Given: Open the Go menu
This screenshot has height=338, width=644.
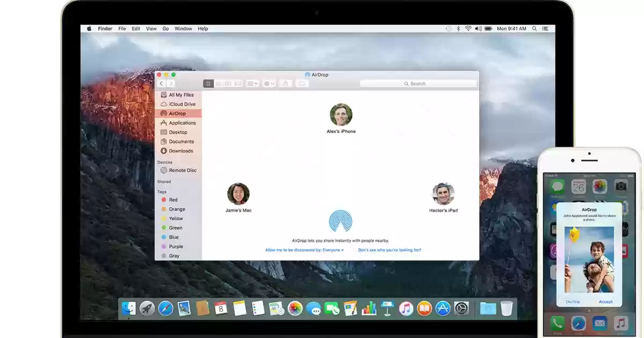Looking at the screenshot, I should pyautogui.click(x=165, y=28).
